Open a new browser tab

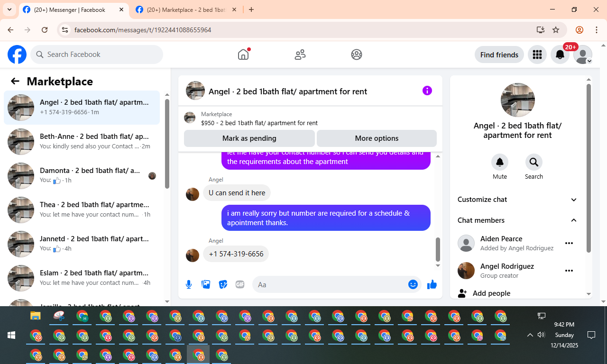click(251, 9)
